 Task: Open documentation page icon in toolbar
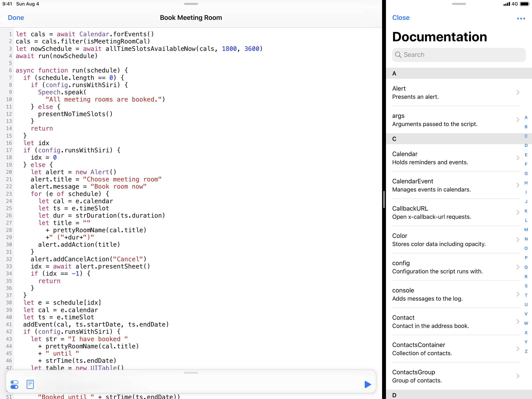tap(30, 384)
